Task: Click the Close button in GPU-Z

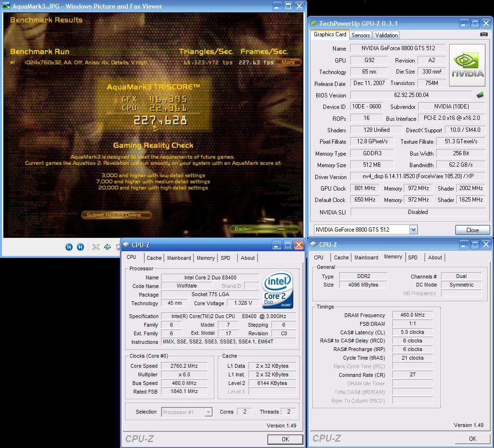Action: point(472,230)
